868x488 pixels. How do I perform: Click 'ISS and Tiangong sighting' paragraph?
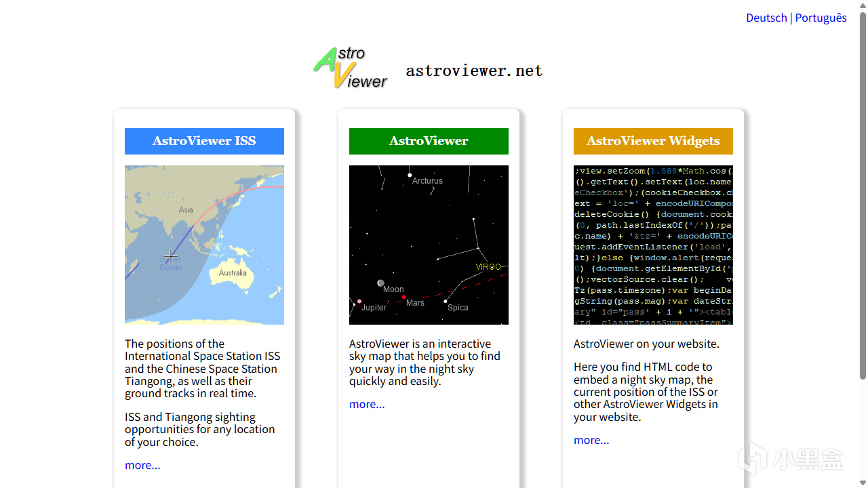tap(200, 429)
